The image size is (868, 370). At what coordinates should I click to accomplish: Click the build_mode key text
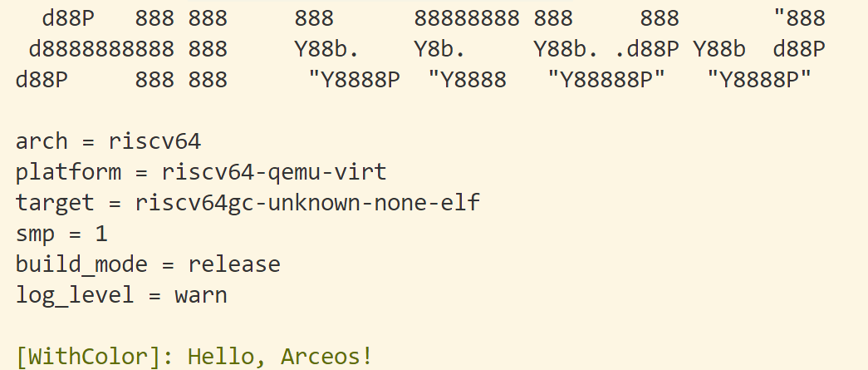(x=81, y=264)
